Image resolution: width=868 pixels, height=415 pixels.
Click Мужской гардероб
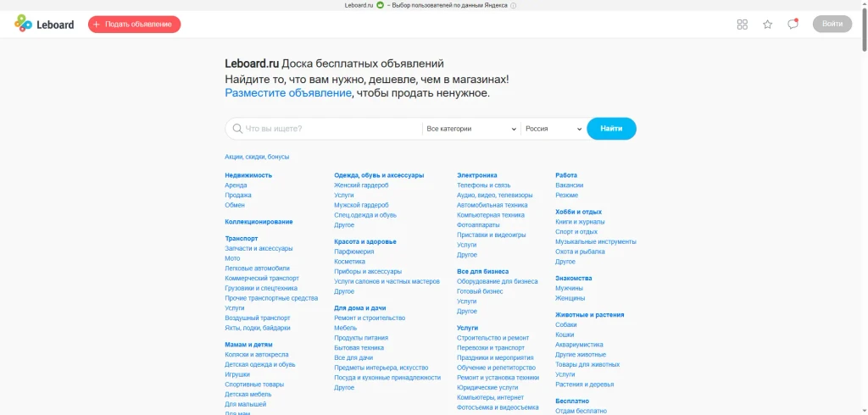tap(361, 205)
